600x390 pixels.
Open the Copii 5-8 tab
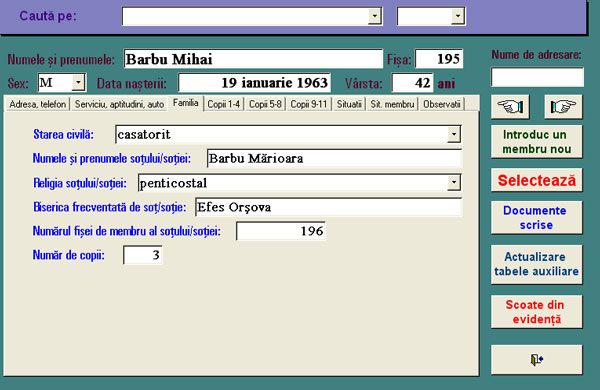(265, 104)
